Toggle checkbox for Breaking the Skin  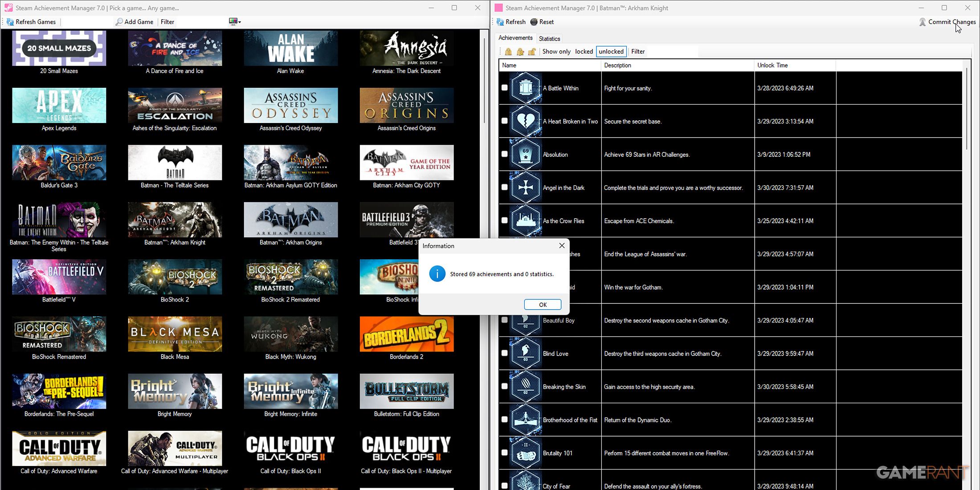point(504,386)
